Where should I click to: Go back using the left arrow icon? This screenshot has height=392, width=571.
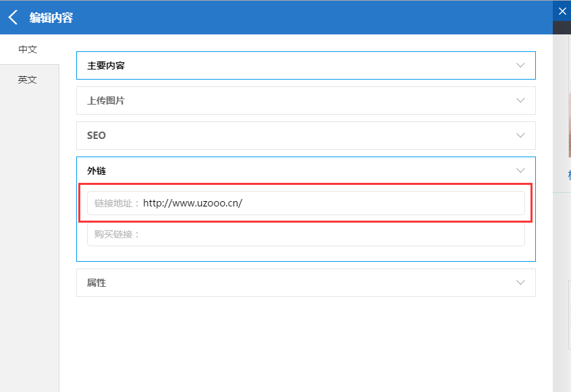(13, 18)
